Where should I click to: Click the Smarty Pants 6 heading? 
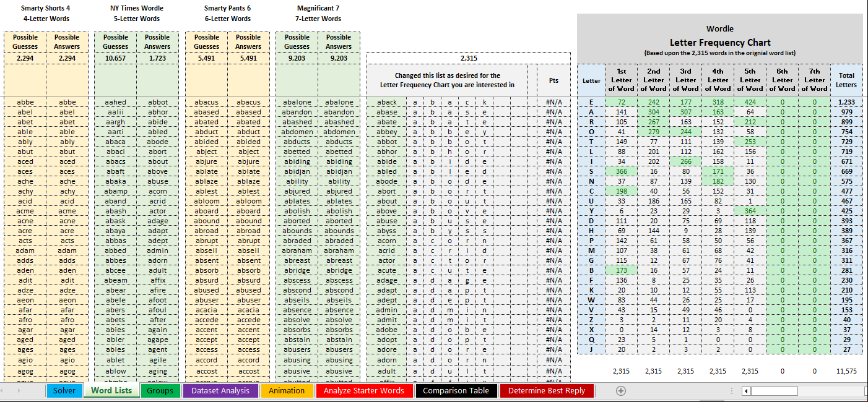coord(227,8)
